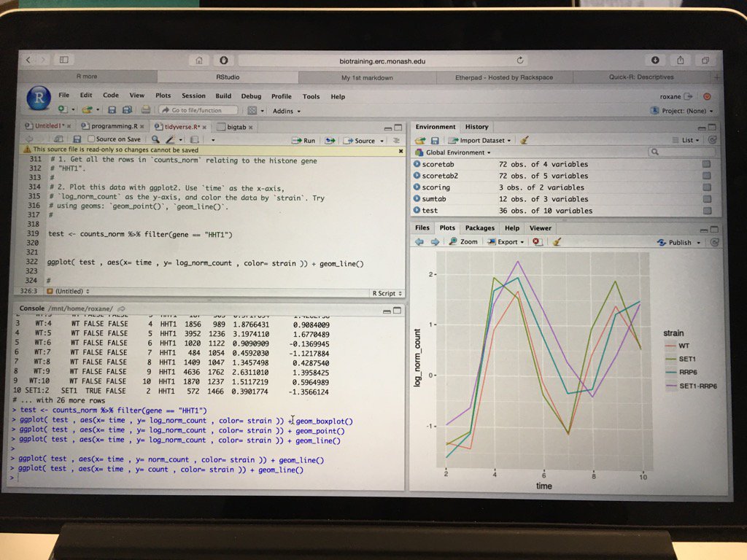The height and width of the screenshot is (560, 747).
Task: Open the Global Environment dropdown
Action: tap(452, 152)
